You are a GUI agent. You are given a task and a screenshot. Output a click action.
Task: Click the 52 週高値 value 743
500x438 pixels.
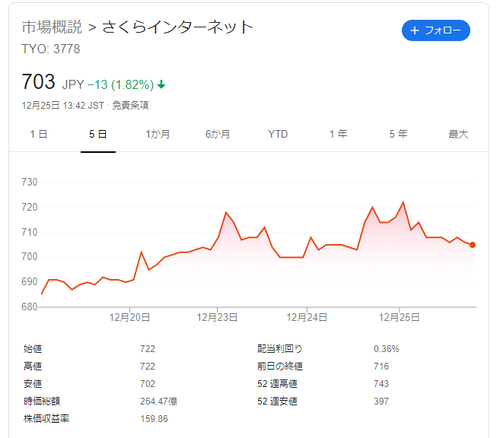point(381,384)
